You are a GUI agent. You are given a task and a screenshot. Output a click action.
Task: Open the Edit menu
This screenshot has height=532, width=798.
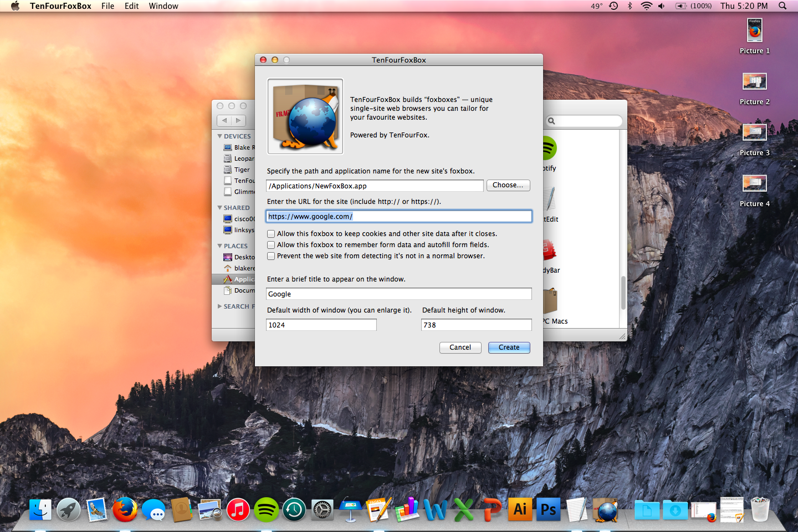[x=131, y=6]
